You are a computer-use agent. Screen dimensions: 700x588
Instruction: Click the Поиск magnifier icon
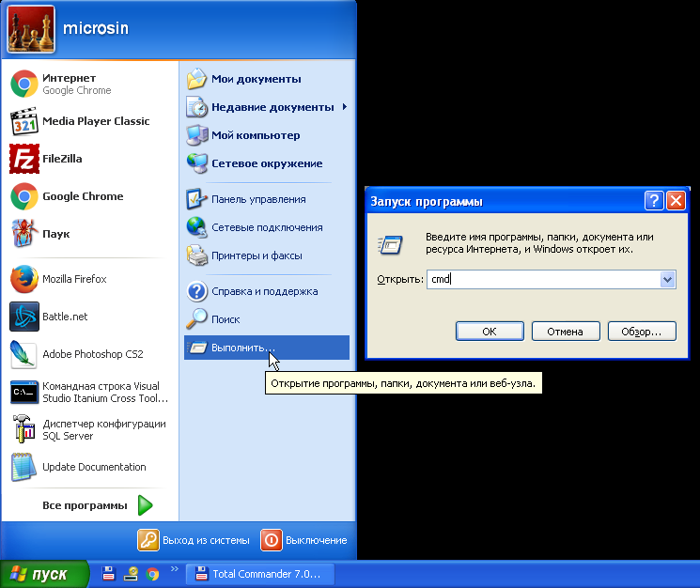click(x=197, y=319)
